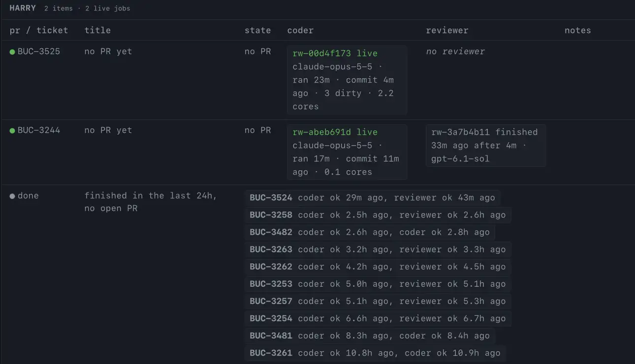Screen dimensions: 635x364
Task: Open the BUC-3253 finished job chip
Action: click(378, 284)
